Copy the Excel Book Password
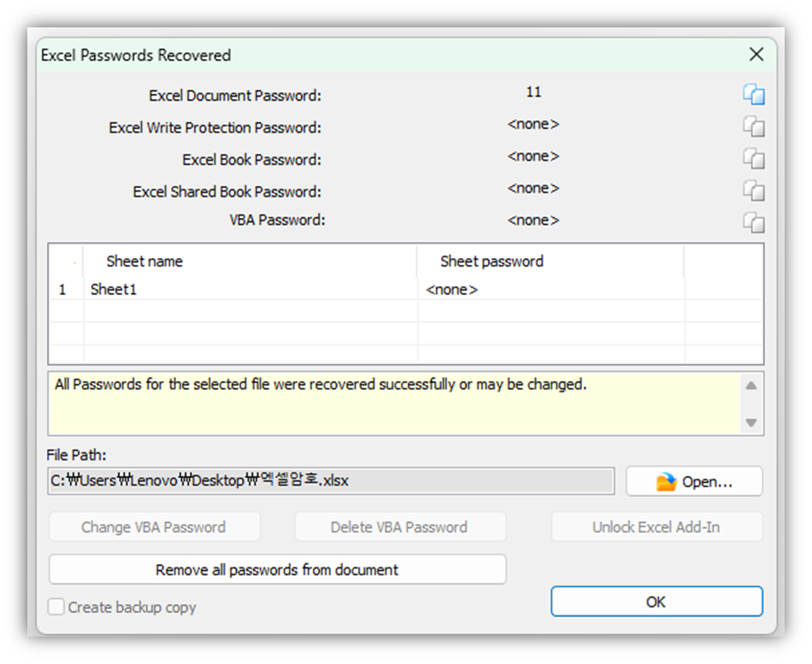 pyautogui.click(x=753, y=159)
